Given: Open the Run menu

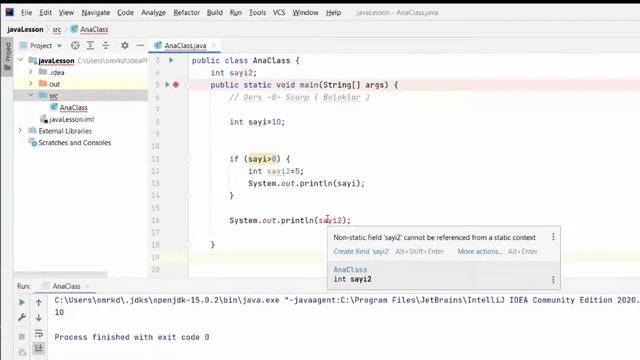Looking at the screenshot, I should point(236,13).
